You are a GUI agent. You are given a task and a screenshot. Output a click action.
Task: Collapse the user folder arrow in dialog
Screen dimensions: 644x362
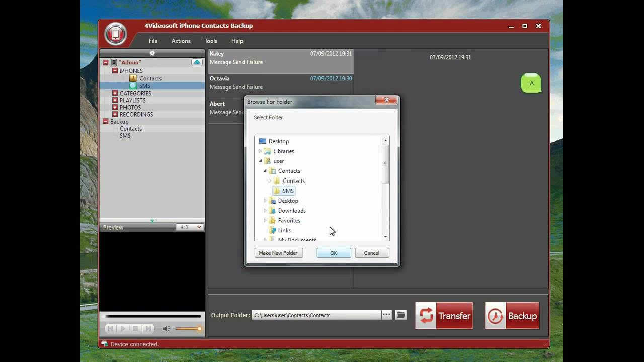pos(261,161)
